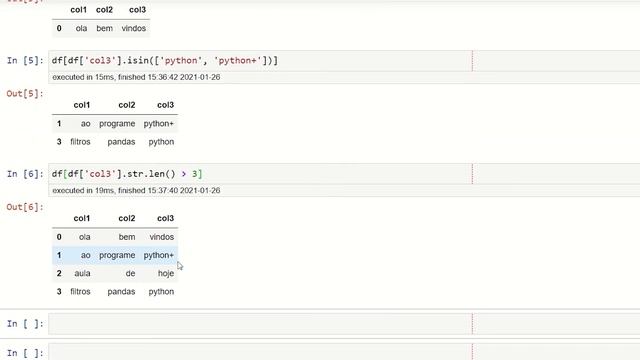Click the col3 header in Out[5] table
The image size is (640, 360).
pos(165,105)
